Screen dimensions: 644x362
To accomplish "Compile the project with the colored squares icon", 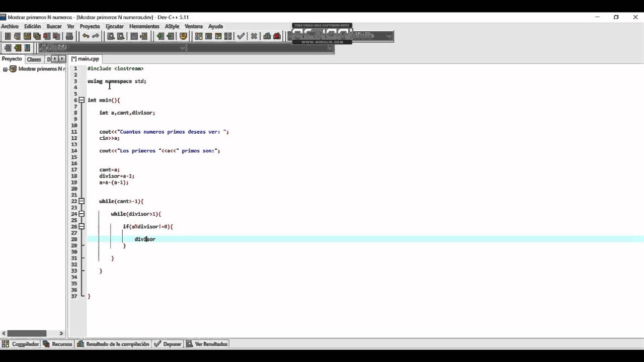I will (199, 36).
